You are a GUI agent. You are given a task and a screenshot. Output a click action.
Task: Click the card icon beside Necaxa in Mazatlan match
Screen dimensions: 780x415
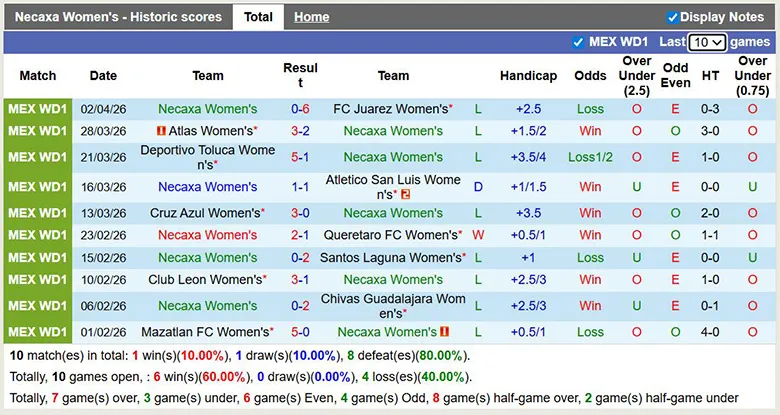pyautogui.click(x=444, y=332)
